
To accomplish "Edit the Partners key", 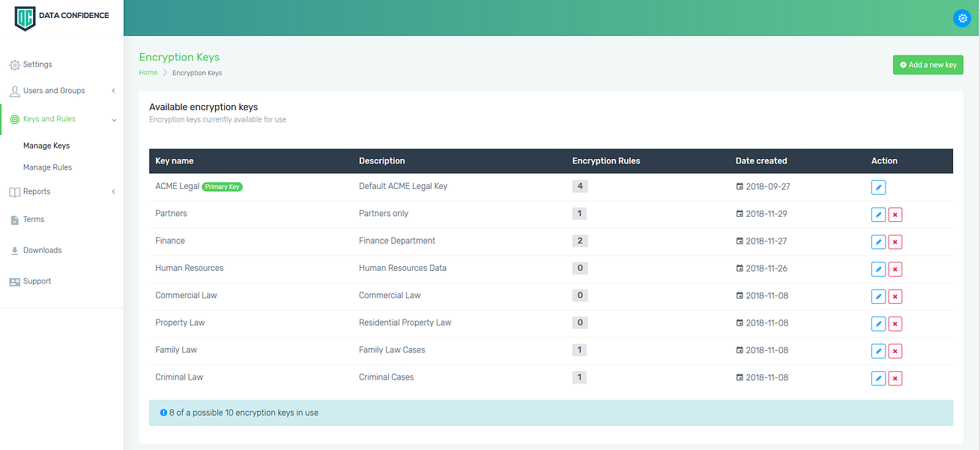I will (878, 214).
